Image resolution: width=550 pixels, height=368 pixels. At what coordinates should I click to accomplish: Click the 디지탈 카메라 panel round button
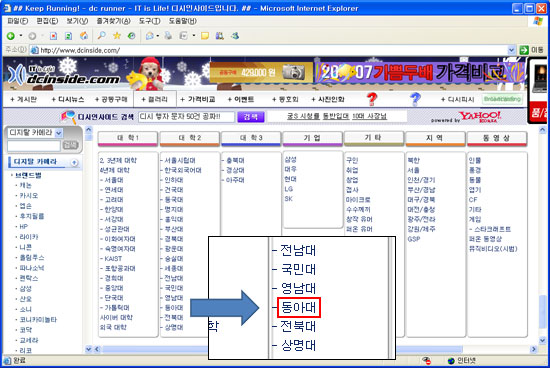[x=74, y=162]
